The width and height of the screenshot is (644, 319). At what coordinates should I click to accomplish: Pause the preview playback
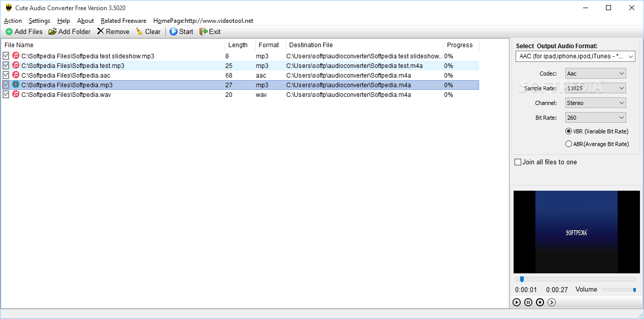[528, 302]
